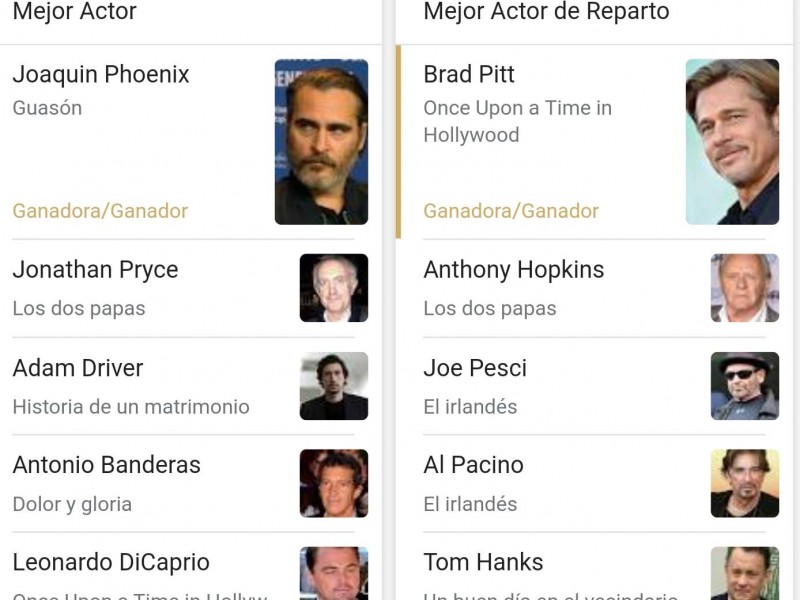
Task: Click the Mejor Actor de Reparto heading
Action: (546, 12)
